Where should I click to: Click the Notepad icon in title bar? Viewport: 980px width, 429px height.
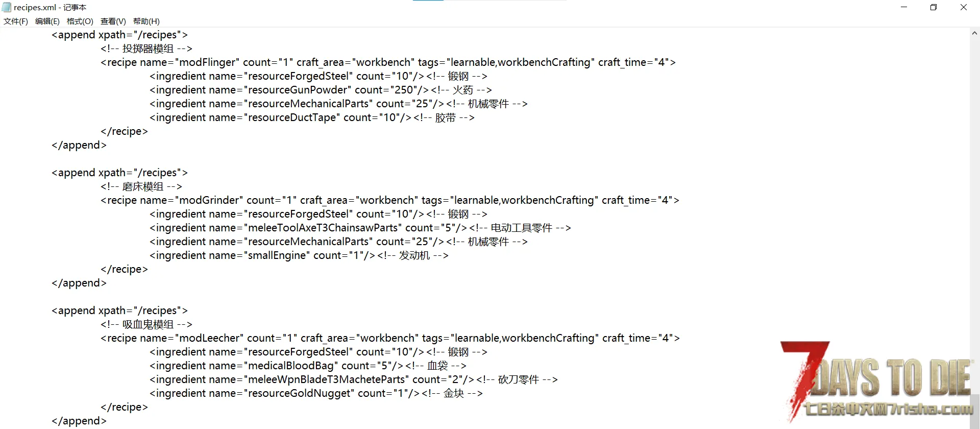7,7
